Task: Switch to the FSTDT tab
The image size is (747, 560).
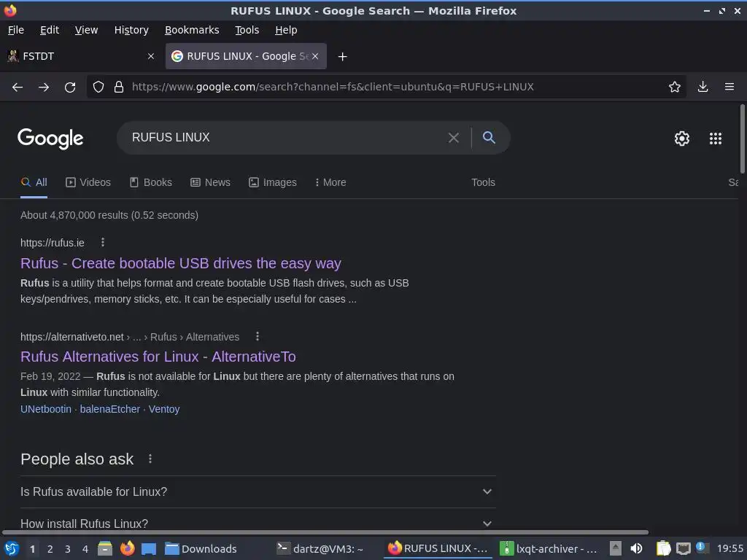Action: [81, 56]
